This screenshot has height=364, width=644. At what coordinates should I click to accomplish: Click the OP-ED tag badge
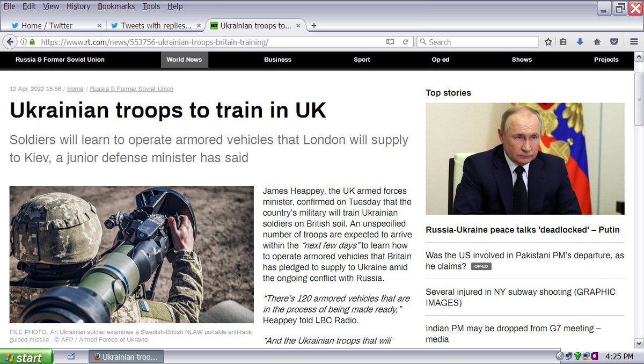pyautogui.click(x=481, y=267)
